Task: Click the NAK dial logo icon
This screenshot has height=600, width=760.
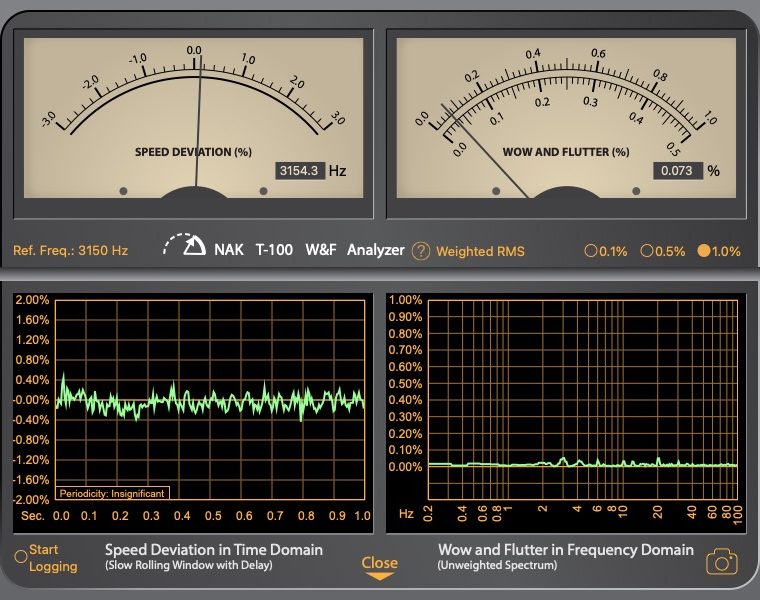Action: click(x=184, y=247)
